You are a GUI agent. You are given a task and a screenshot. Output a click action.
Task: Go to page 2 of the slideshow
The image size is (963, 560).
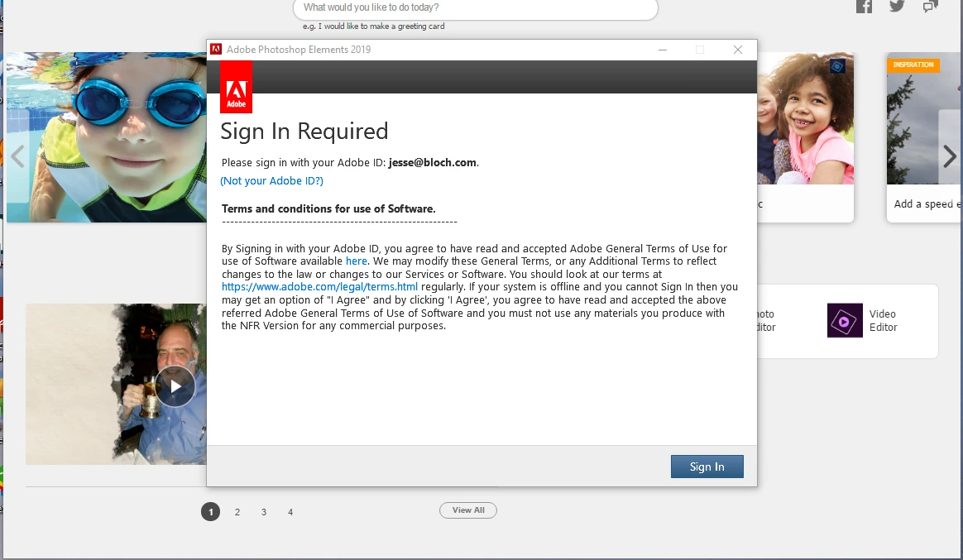(x=237, y=512)
